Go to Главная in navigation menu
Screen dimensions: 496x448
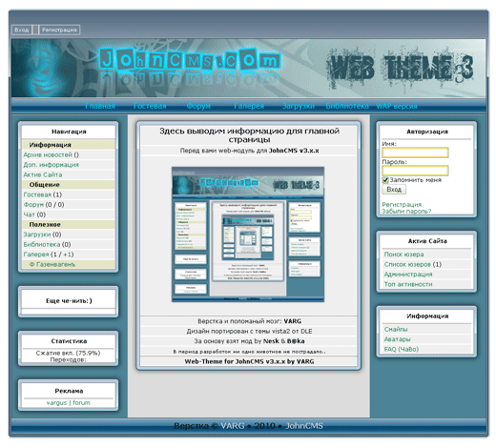point(100,106)
